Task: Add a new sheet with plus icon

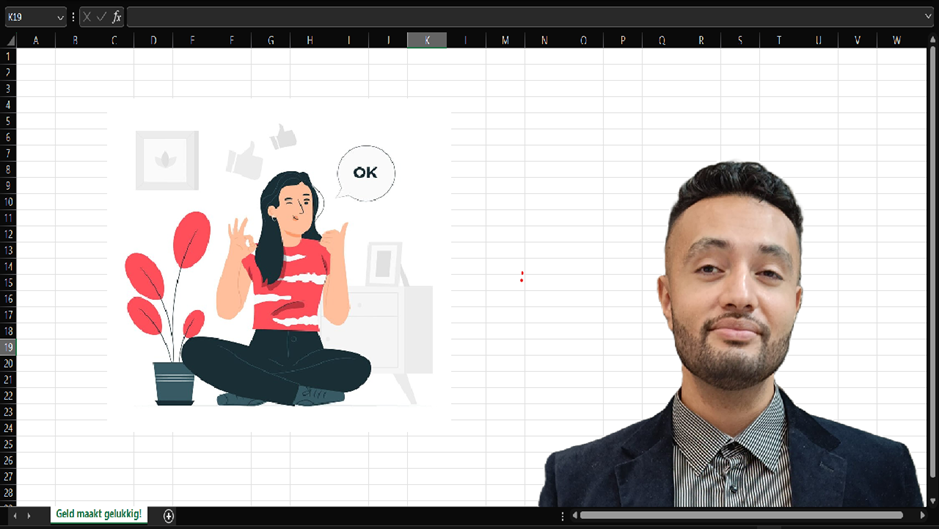Action: pyautogui.click(x=168, y=515)
